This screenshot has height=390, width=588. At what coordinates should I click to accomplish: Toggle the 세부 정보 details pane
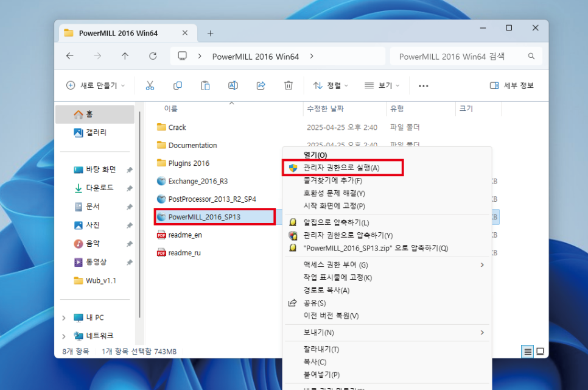[511, 85]
